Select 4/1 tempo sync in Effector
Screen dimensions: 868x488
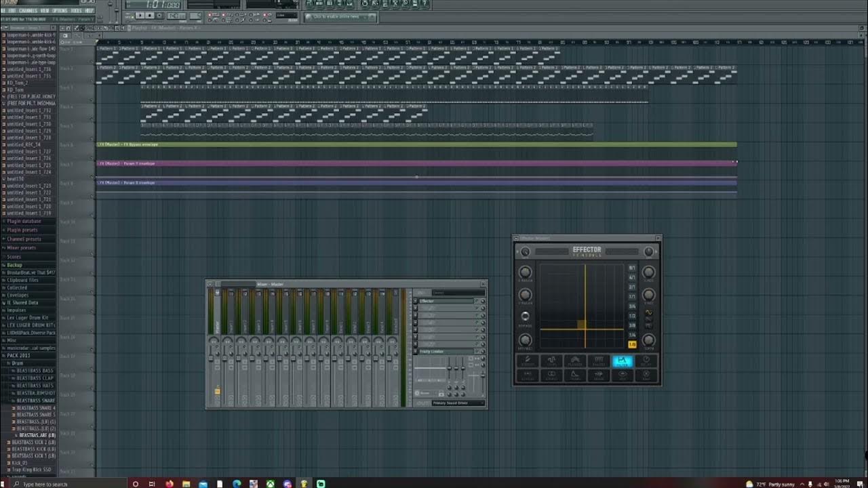[x=632, y=277]
